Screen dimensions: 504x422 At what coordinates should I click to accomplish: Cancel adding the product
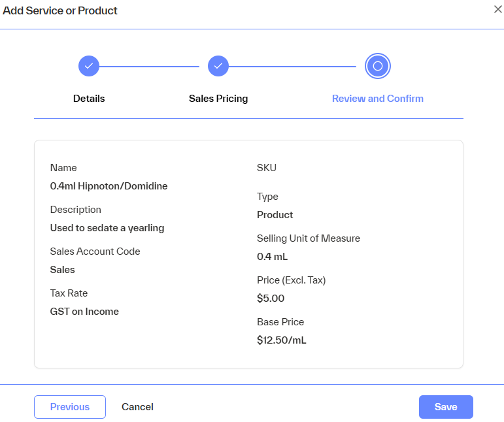[x=137, y=407]
